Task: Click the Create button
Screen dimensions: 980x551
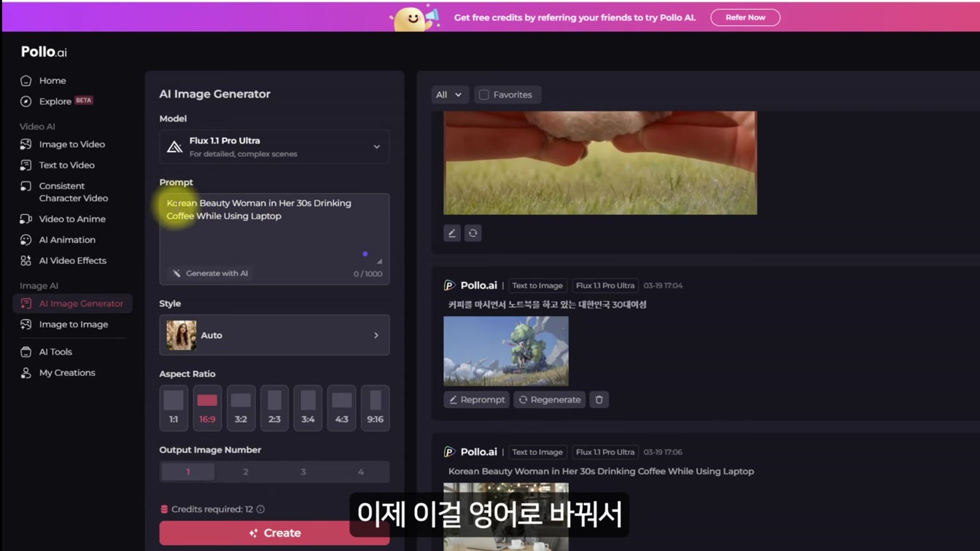Action: click(274, 533)
